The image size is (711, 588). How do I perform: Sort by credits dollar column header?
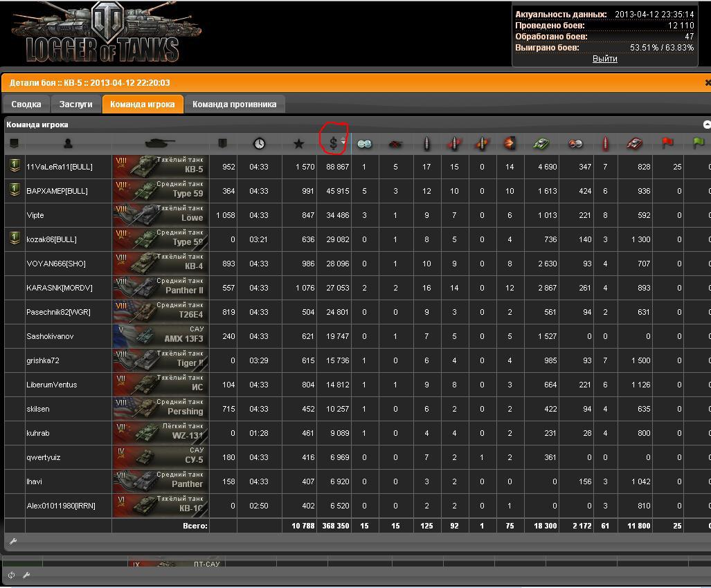coord(333,143)
